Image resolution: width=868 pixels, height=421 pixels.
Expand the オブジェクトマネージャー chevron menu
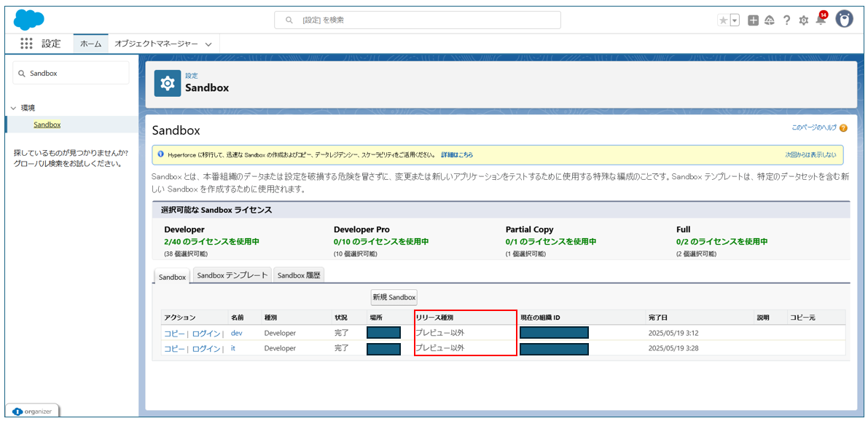click(x=208, y=44)
